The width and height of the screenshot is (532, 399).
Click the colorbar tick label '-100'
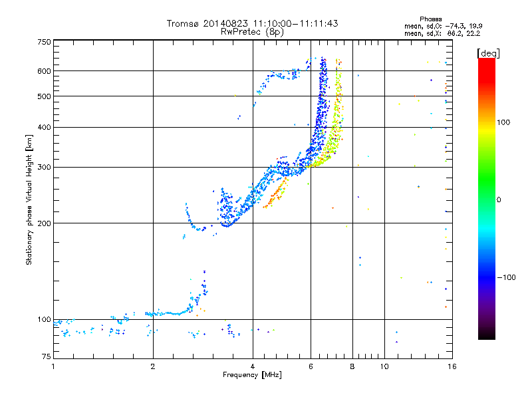pyautogui.click(x=506, y=277)
